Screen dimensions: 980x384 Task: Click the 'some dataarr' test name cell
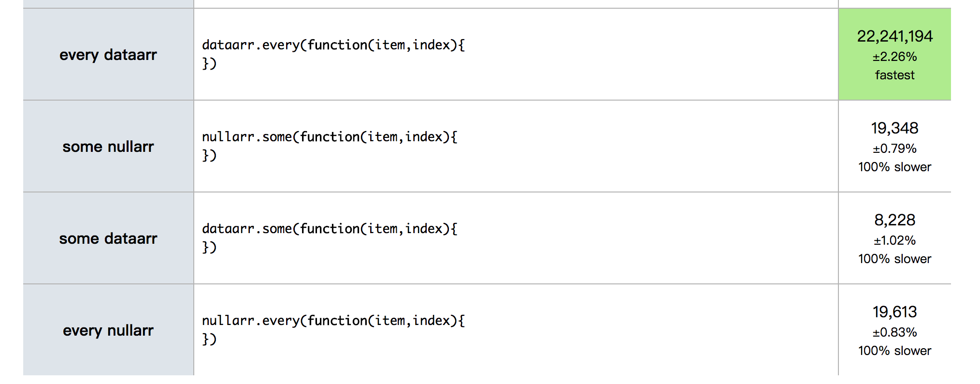(108, 238)
